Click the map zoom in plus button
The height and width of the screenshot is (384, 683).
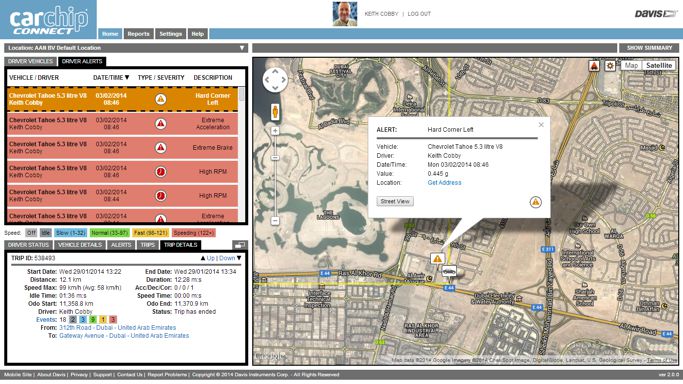(275, 131)
